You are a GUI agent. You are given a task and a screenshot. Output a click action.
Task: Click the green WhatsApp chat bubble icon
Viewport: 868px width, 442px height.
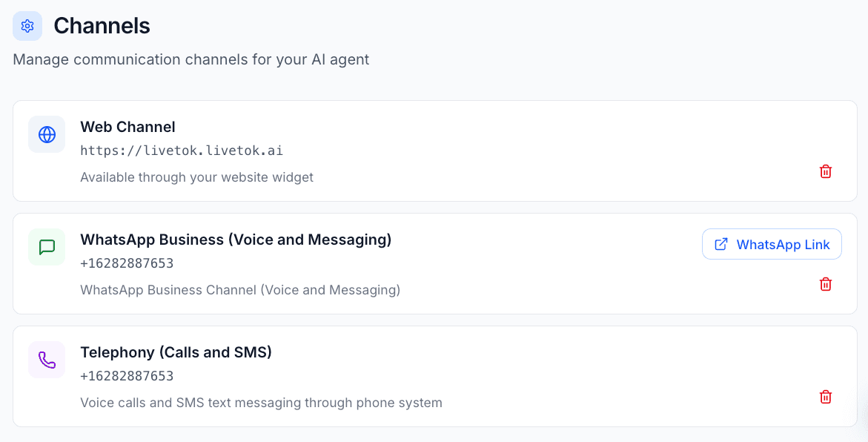tap(46, 247)
